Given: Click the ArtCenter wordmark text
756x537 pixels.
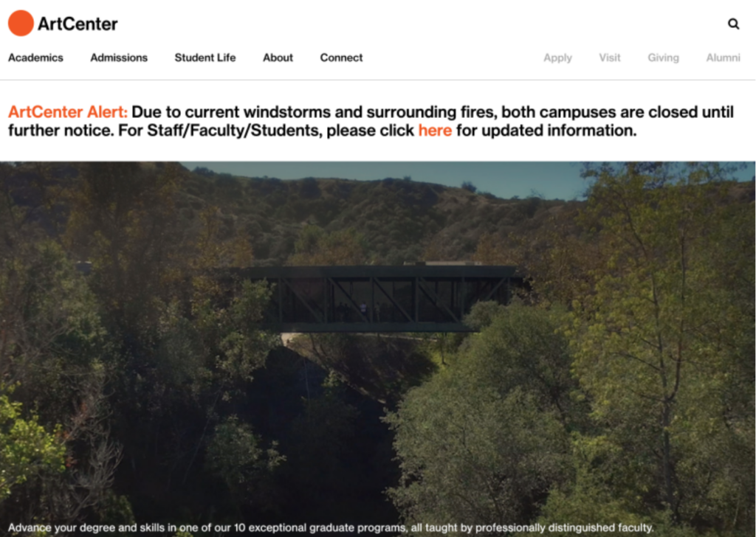Looking at the screenshot, I should click(x=78, y=24).
